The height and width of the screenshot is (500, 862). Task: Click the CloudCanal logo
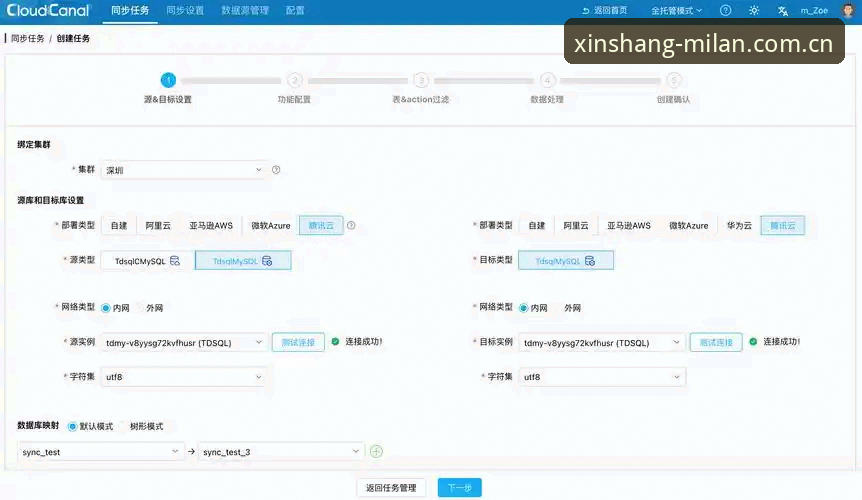48,10
